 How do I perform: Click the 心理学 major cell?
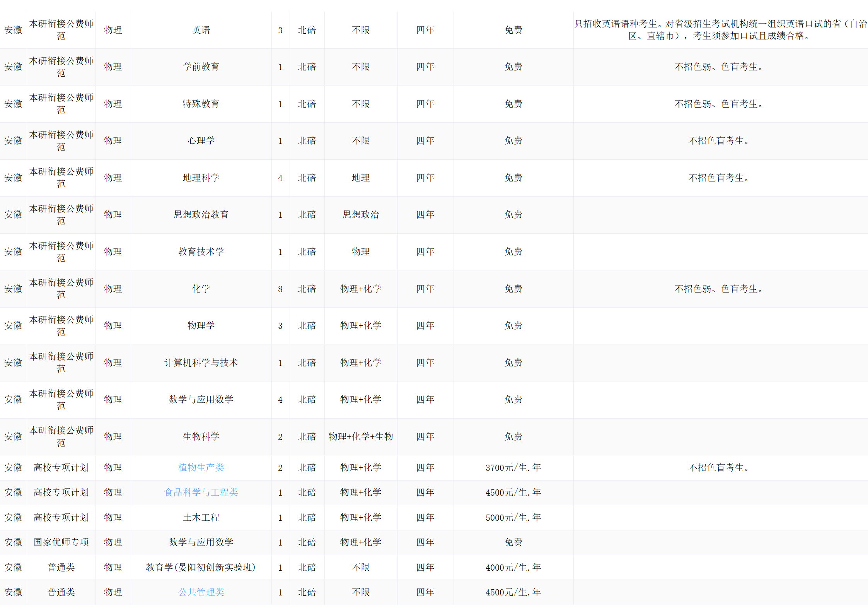tap(201, 140)
